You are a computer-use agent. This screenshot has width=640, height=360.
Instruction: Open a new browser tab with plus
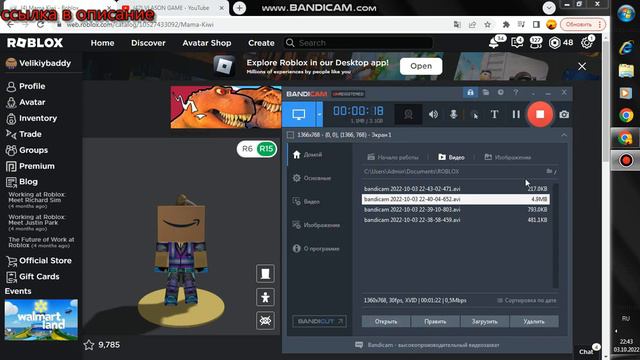[x=239, y=8]
